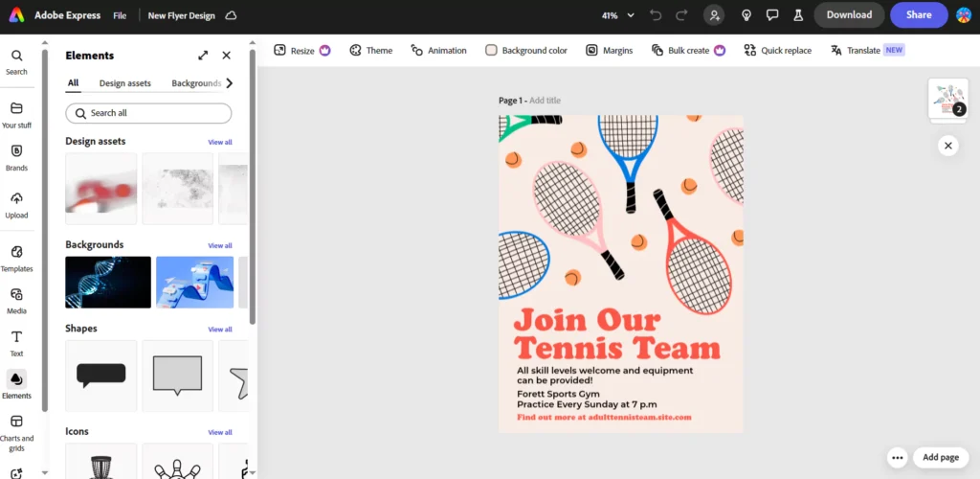Open the comments speech bubble icon
Image resolution: width=980 pixels, height=479 pixels.
point(772,15)
